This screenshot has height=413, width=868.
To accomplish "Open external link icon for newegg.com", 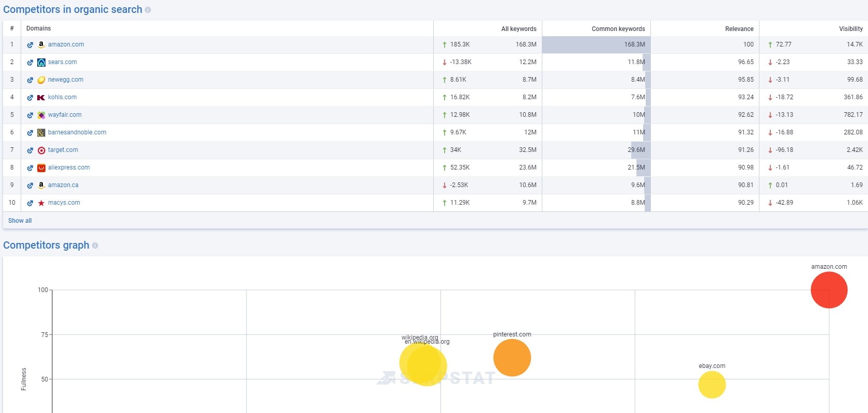I will [30, 80].
